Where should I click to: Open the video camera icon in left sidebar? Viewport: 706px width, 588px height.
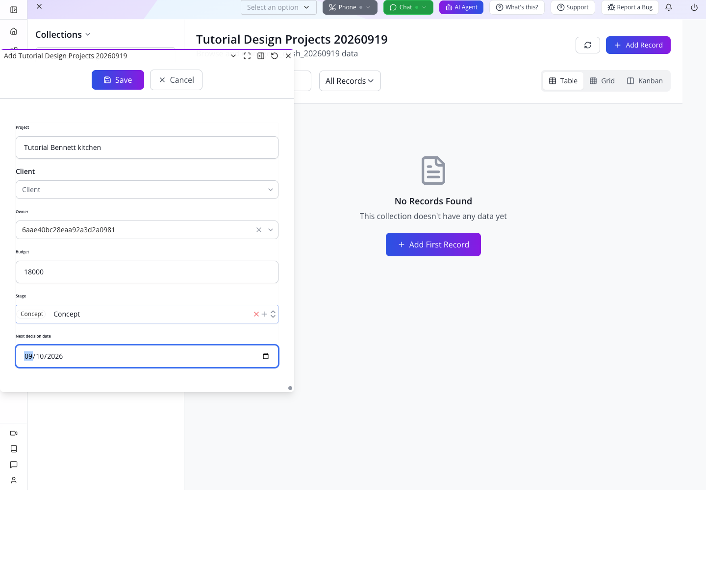(x=14, y=433)
